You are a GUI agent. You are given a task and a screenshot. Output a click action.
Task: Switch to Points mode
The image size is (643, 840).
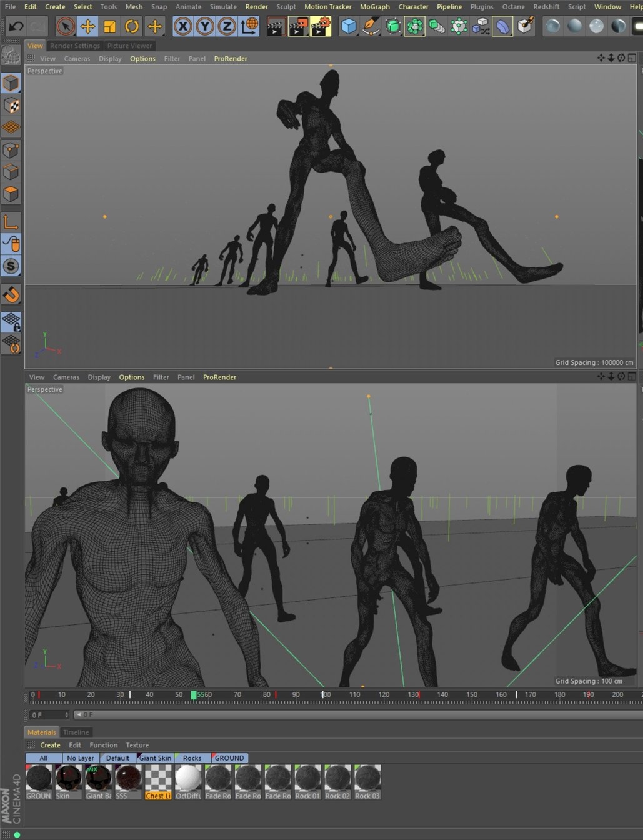pos(11,150)
